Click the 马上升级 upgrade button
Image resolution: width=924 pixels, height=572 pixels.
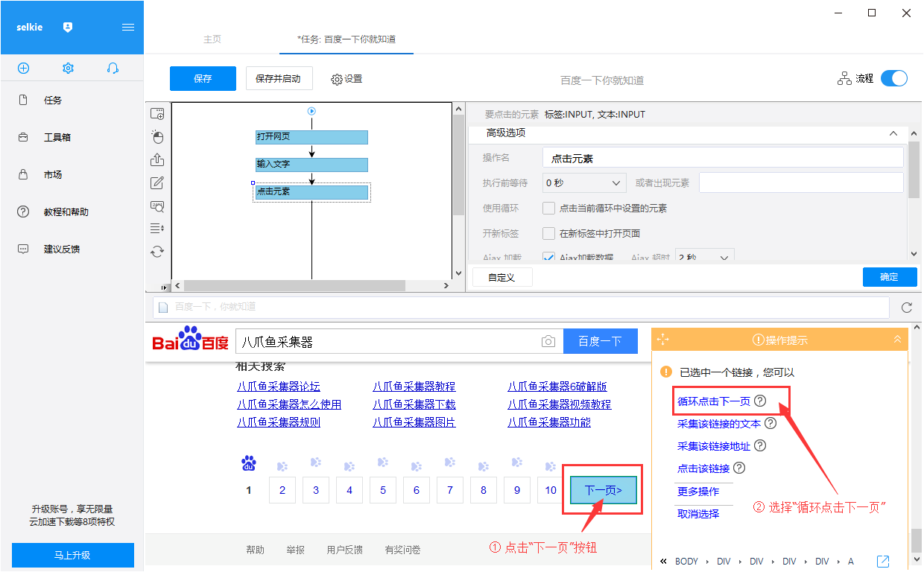coord(73,555)
